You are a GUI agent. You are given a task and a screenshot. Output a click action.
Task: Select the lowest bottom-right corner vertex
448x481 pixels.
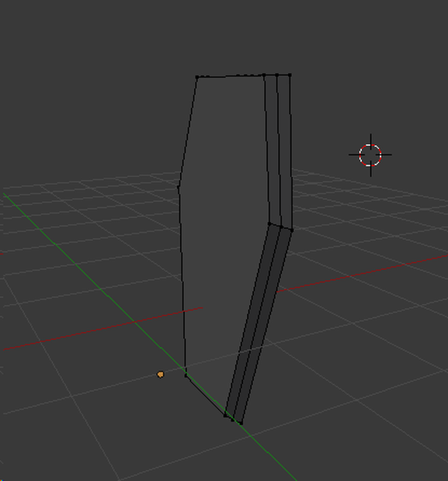(x=241, y=424)
